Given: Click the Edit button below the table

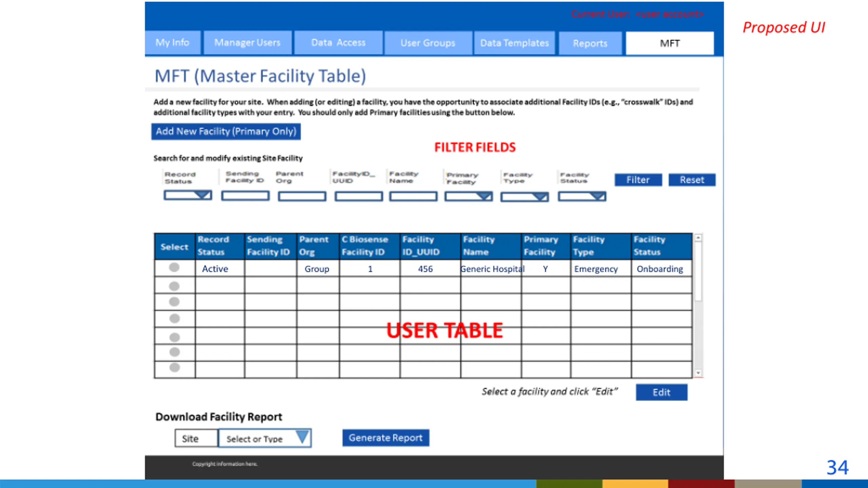Looking at the screenshot, I should (661, 392).
